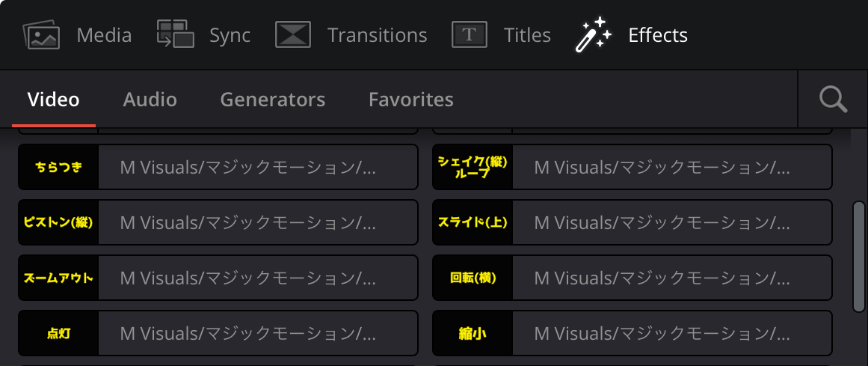Select the ズームアウト effect thumbnail
The image size is (868, 366).
point(59,278)
